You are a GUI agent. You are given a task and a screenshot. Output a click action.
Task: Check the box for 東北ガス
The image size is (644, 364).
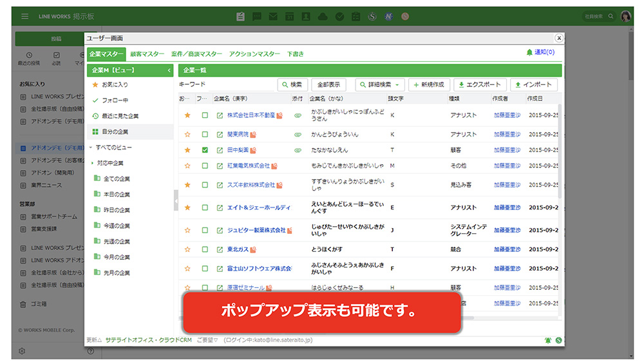pos(205,249)
